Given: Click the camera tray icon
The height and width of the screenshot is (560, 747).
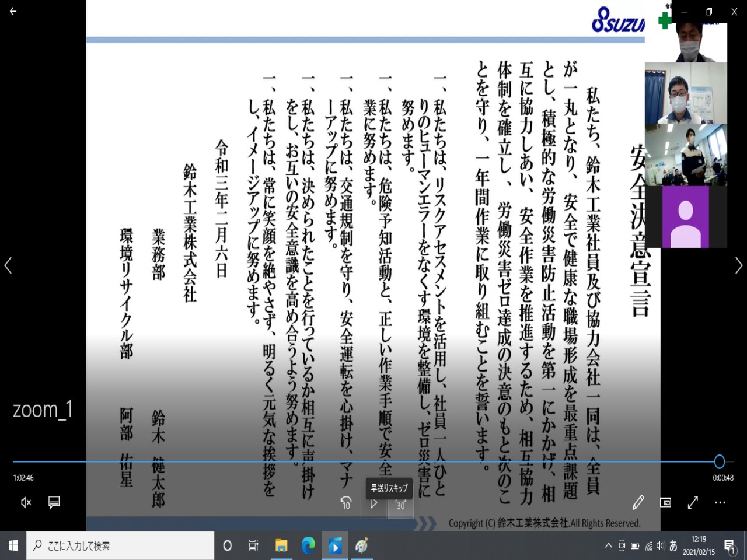Looking at the screenshot, I should 622,545.
